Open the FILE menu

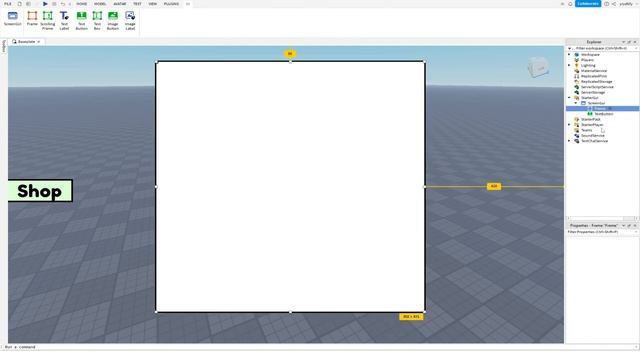tap(8, 4)
